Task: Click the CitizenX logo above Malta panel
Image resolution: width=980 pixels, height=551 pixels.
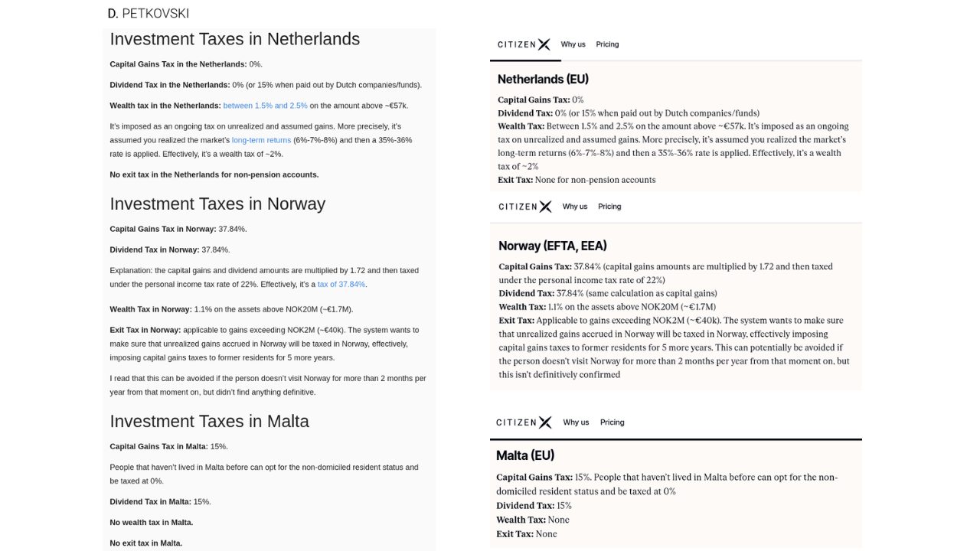Action: pos(524,422)
